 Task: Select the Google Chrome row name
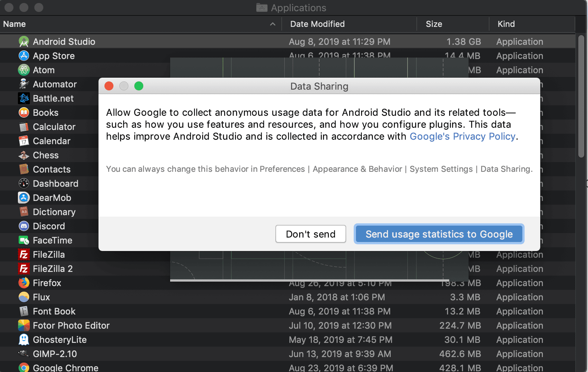(x=66, y=368)
